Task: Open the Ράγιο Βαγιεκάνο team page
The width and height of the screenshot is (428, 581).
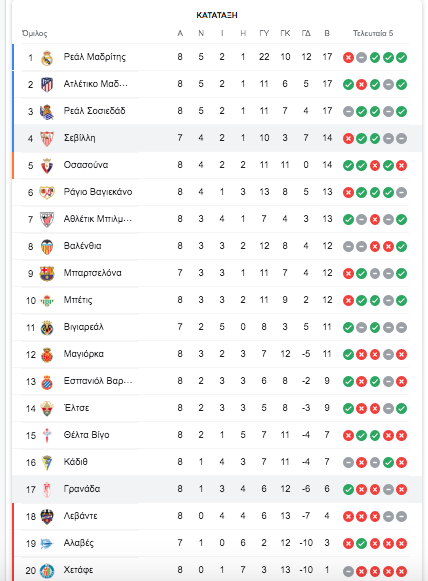Action: [x=98, y=192]
